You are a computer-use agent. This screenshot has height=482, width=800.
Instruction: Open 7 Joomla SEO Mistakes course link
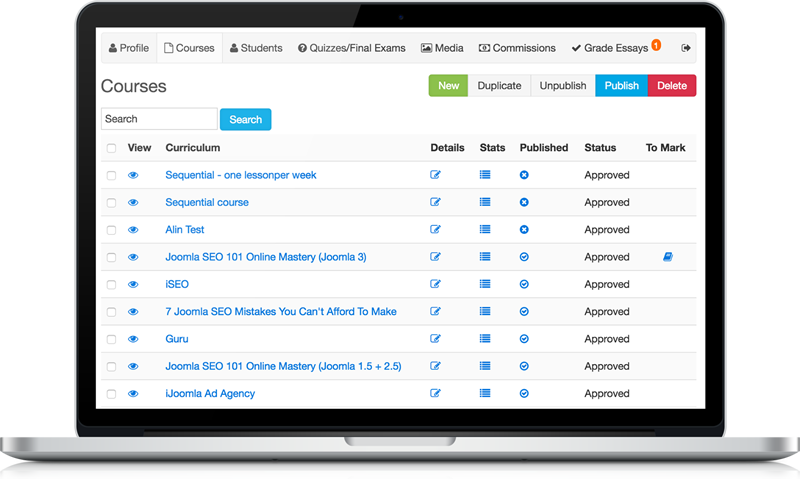click(281, 312)
